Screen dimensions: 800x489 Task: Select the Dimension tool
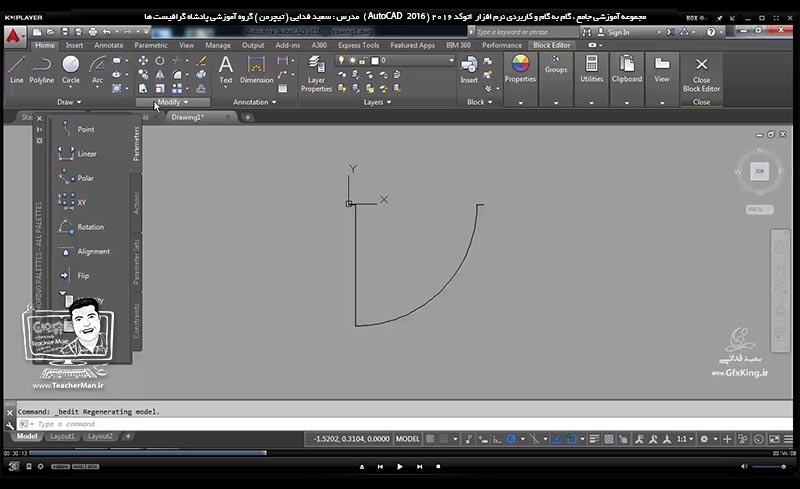256,70
